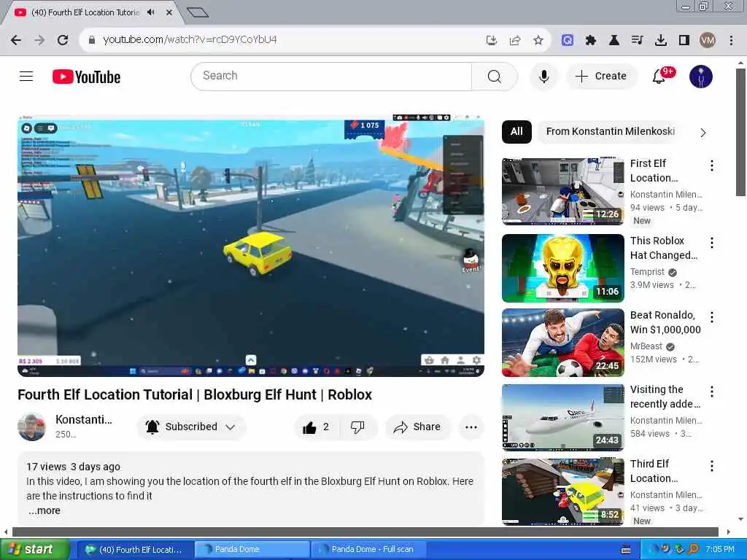Like the video with thumbs up
Screen dimensions: 747x560
pos(317,427)
